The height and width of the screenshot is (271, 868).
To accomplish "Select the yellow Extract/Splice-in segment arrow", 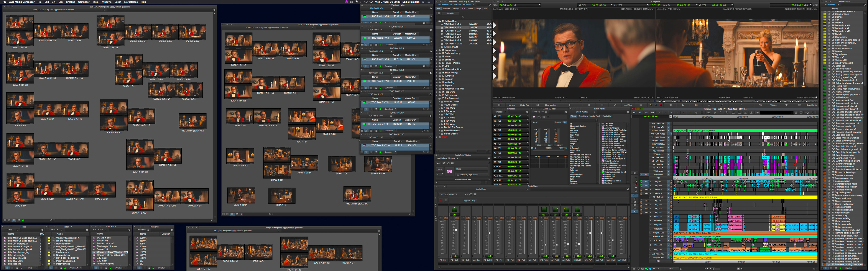I will click(x=636, y=181).
